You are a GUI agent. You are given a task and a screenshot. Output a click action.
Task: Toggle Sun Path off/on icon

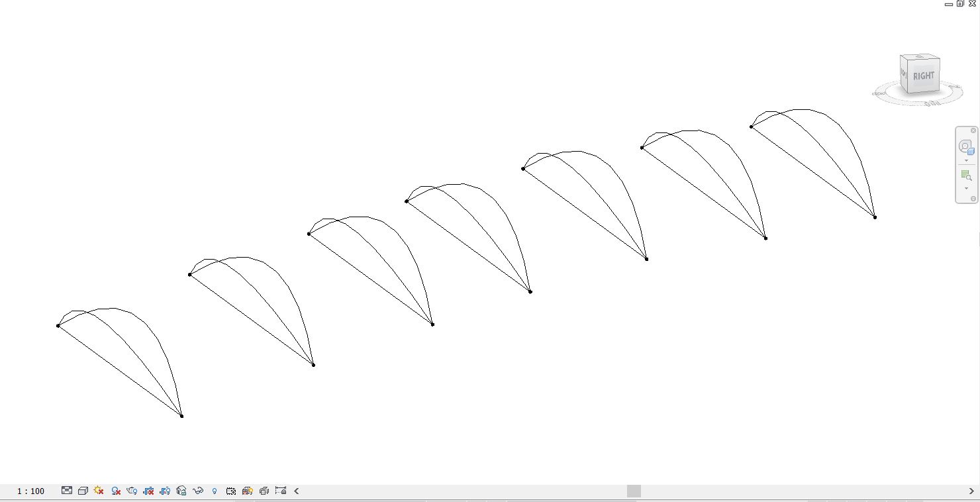click(99, 491)
